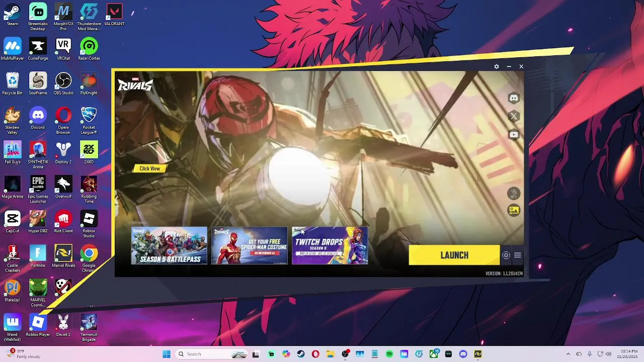Select the Stardew Valley desktop icon

click(x=13, y=121)
